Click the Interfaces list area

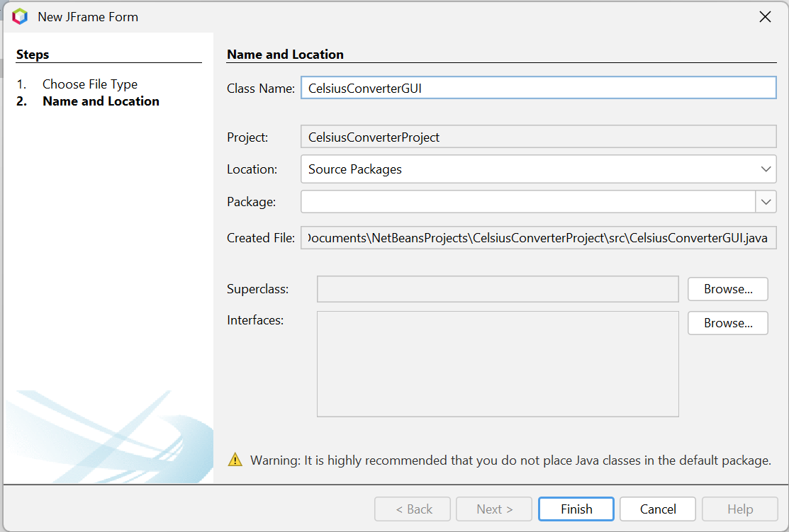click(x=498, y=364)
